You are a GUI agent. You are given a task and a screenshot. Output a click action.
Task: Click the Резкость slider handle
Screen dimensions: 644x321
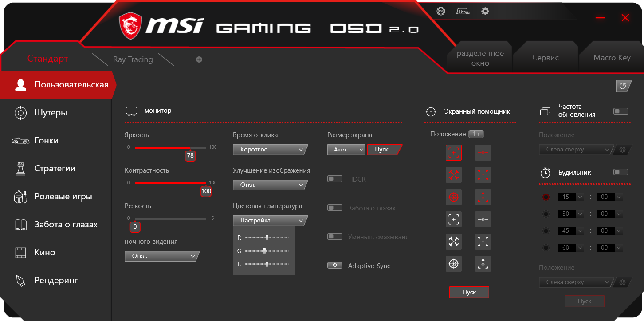[135, 227]
